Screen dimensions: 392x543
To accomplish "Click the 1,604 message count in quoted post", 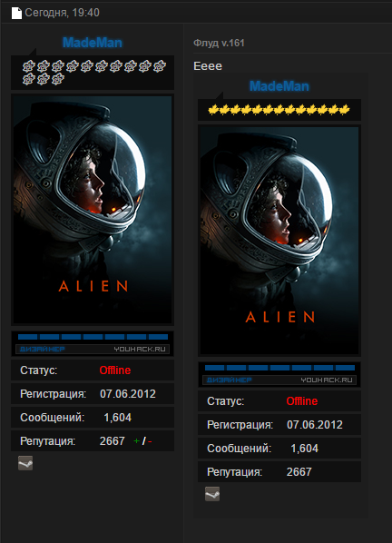I will click(304, 449).
